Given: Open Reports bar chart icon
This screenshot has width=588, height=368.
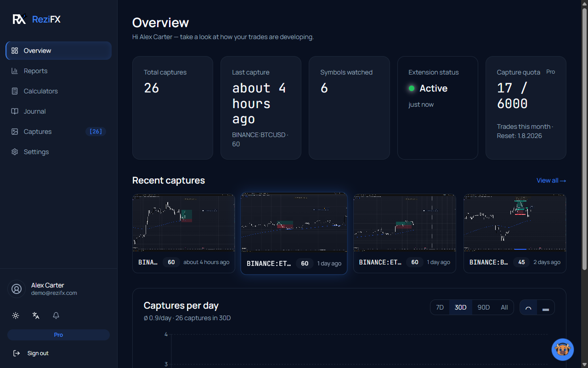Looking at the screenshot, I should pos(15,71).
